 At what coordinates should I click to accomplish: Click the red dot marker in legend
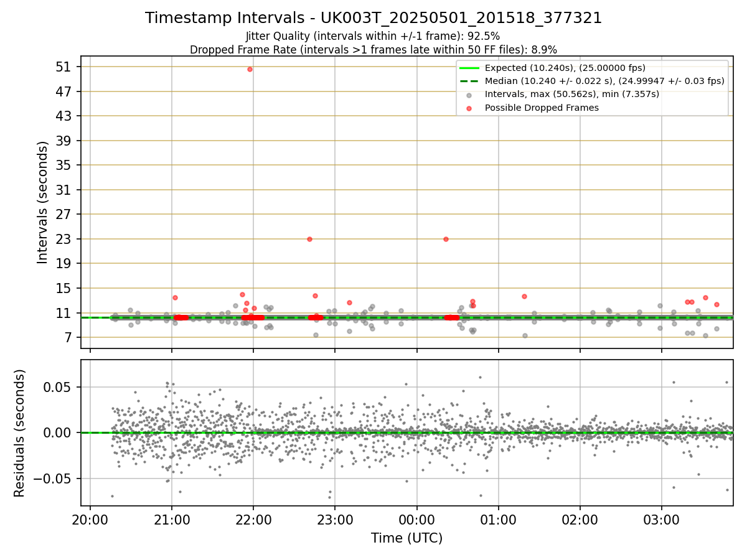tap(469, 108)
